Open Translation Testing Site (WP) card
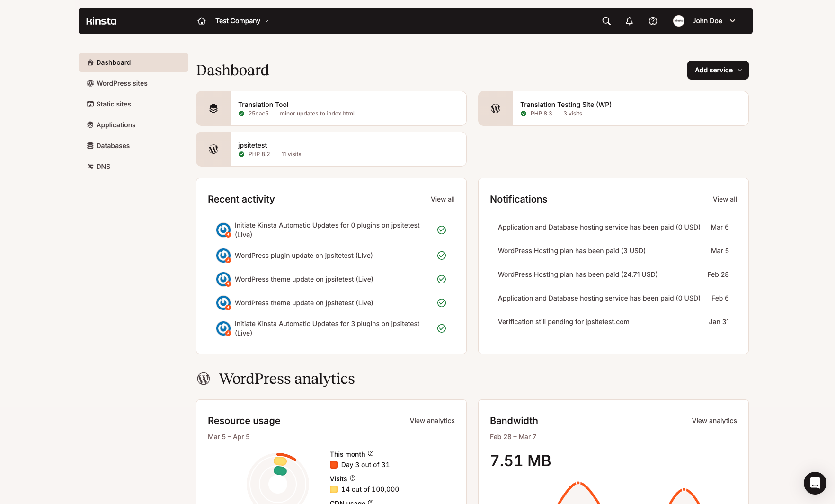Viewport: 835px width, 504px height. (x=613, y=108)
